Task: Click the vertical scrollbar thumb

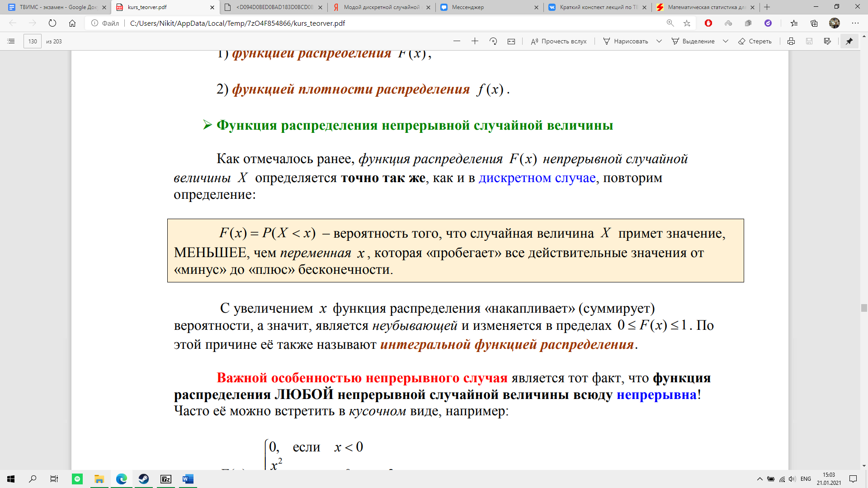Action: pos(864,308)
